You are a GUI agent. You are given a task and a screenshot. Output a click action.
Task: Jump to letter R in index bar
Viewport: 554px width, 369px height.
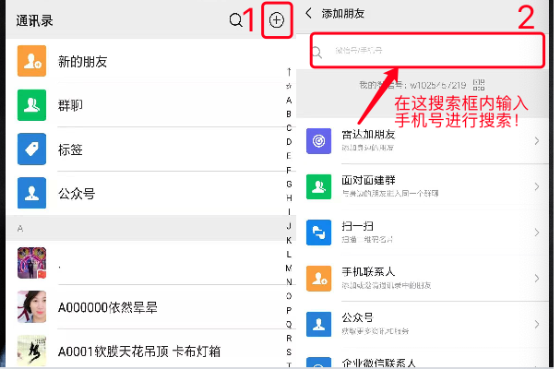[x=289, y=338]
